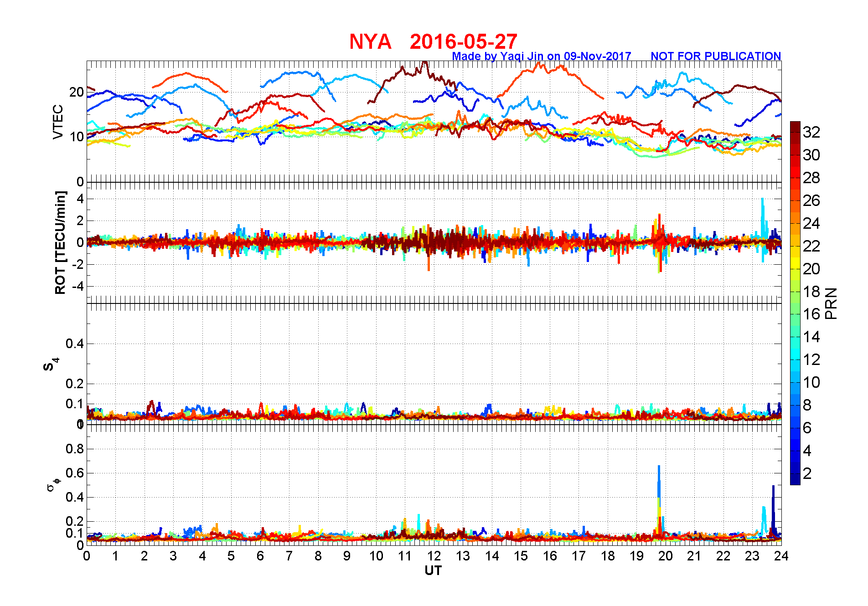Click the UT x-axis label
This screenshot has height=606, width=868.
tap(433, 570)
